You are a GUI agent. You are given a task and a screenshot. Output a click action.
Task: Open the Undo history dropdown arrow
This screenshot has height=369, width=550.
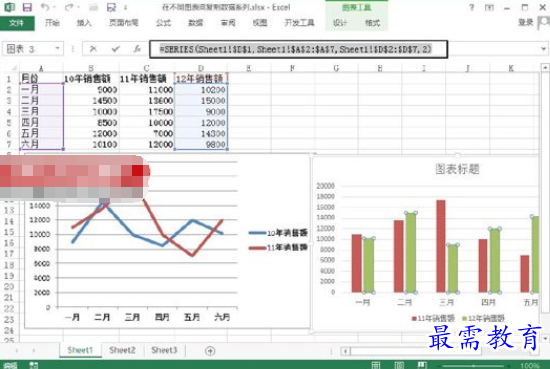click(x=54, y=7)
